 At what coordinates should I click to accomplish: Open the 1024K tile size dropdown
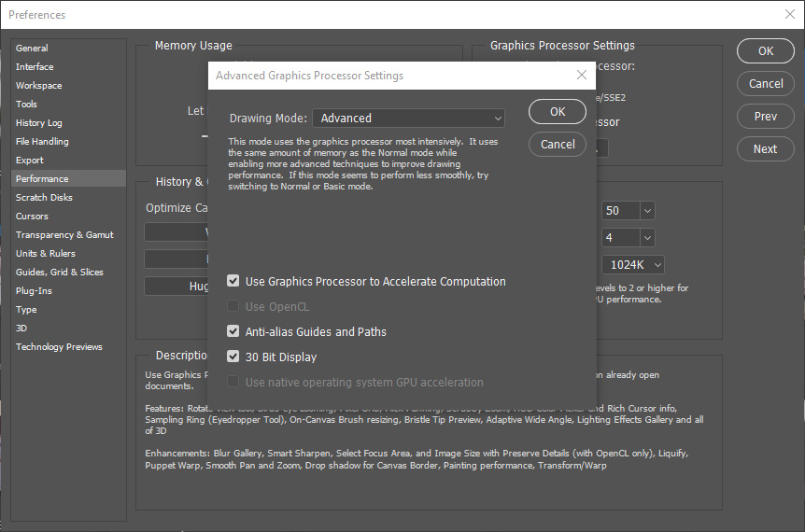[633, 265]
